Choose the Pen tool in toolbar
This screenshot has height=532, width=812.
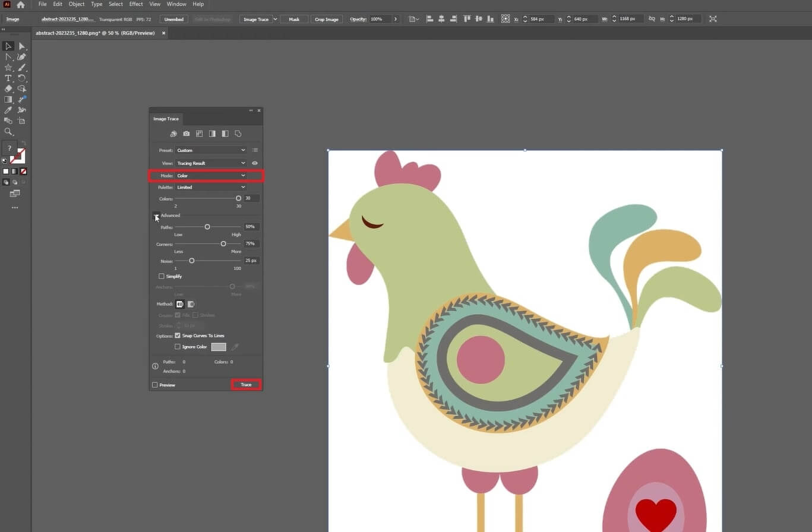coord(8,57)
